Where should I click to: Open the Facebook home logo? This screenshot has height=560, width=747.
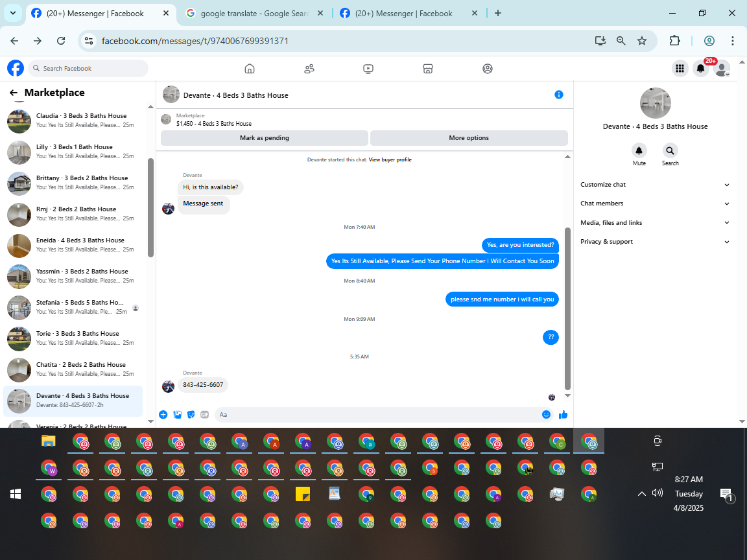click(x=16, y=68)
